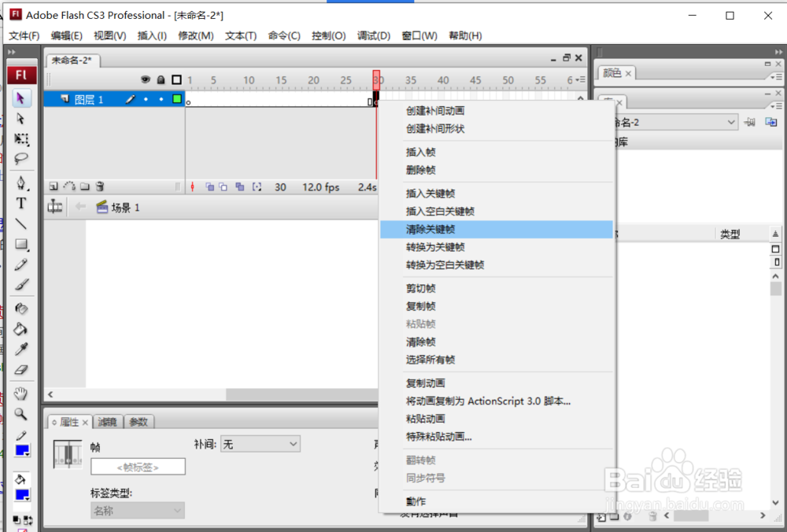This screenshot has width=787, height=532.
Task: Select the Eraser tool
Action: 21,370
